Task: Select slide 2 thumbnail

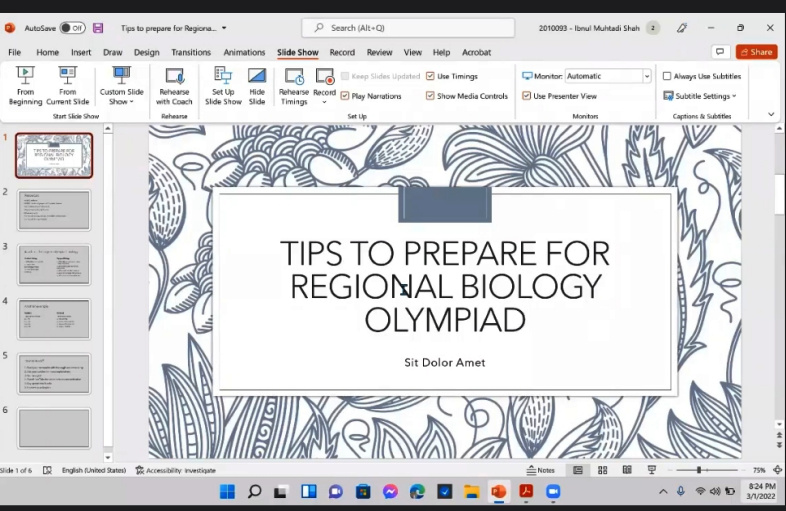Action: [54, 210]
